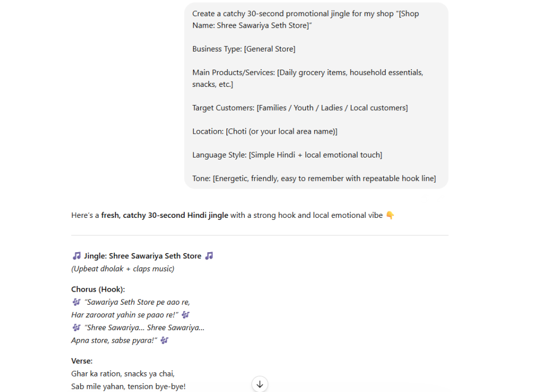Select the Chorus (Hook) heading
The image size is (533, 392).
pyautogui.click(x=99, y=289)
